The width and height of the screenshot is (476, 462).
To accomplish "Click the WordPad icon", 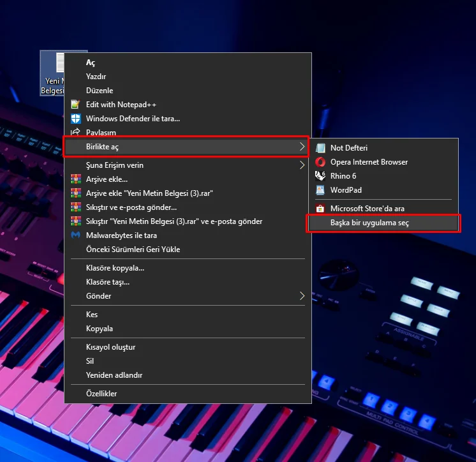I will tap(320, 190).
